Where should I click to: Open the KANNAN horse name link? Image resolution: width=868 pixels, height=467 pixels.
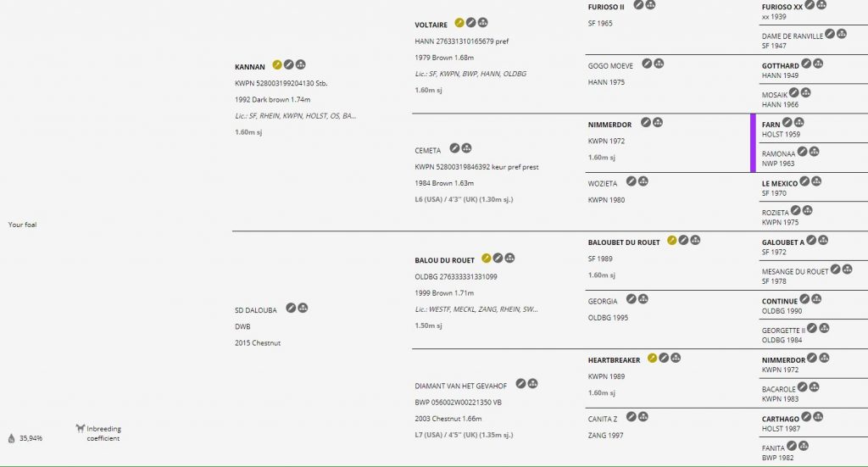(250, 67)
